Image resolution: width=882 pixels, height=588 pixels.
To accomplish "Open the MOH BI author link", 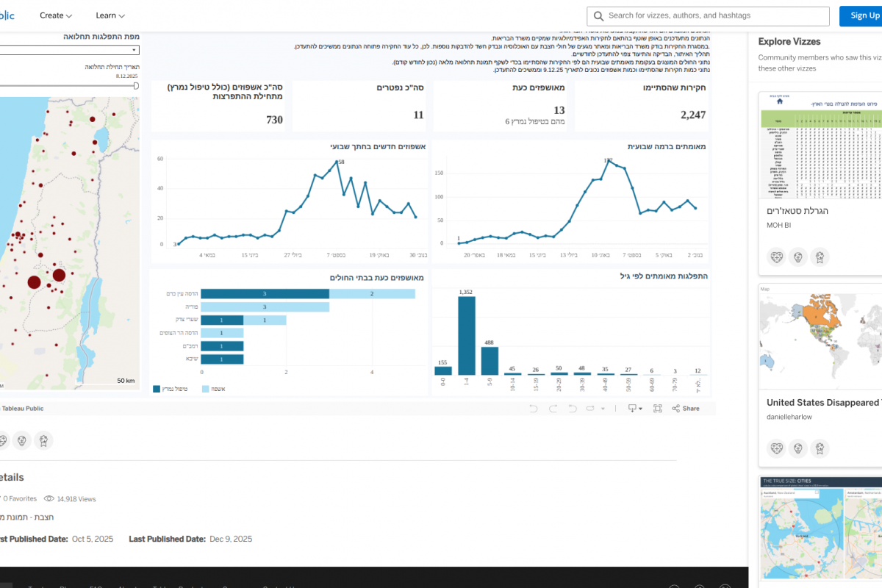I will 778,224.
